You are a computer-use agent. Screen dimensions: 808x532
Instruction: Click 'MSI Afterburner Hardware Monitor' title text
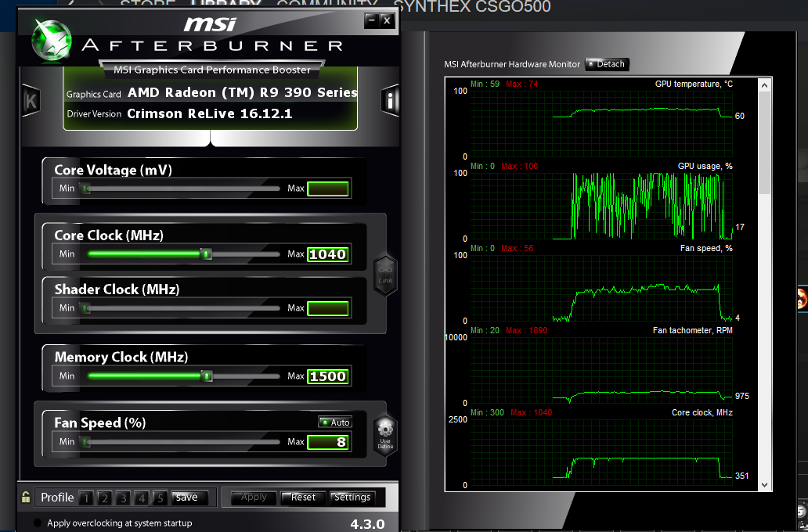[x=512, y=64]
